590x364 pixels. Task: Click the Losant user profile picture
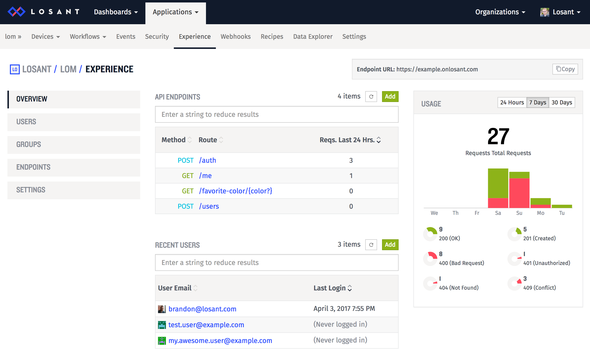coord(544,12)
